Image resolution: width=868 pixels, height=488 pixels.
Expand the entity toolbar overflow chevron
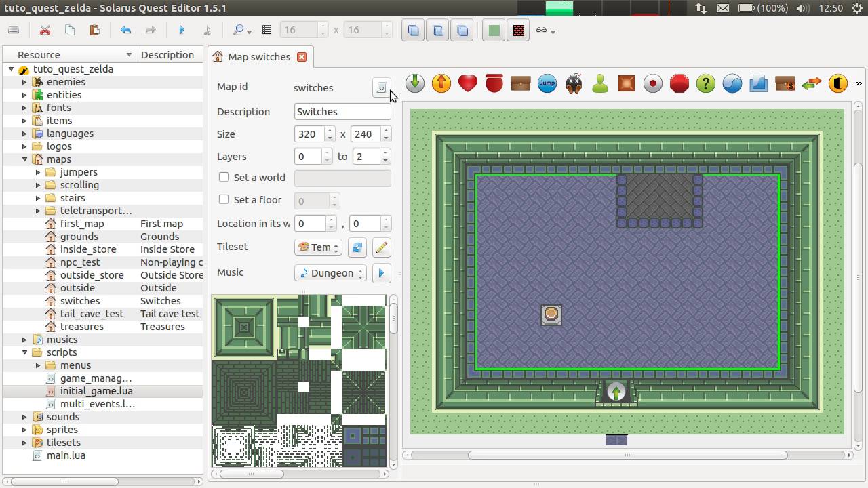pyautogui.click(x=859, y=83)
